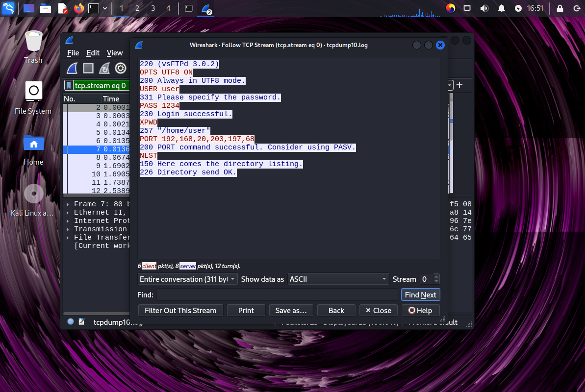The width and height of the screenshot is (585, 392).
Task: Click the start capture shark fin icon
Action: coord(72,68)
